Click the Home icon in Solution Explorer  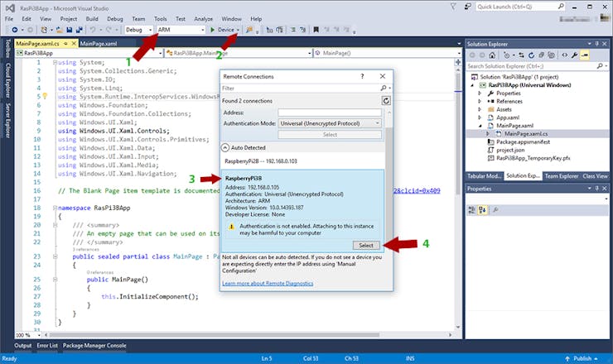(x=492, y=55)
